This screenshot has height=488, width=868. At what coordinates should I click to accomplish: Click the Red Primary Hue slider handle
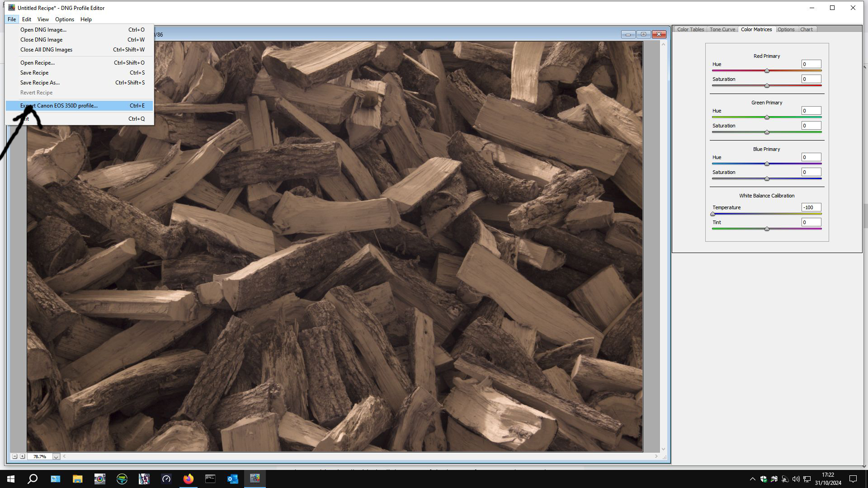click(x=767, y=71)
